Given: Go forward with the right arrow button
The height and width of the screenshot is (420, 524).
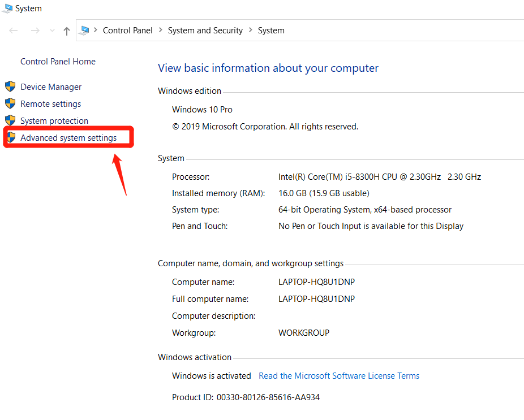Looking at the screenshot, I should (35, 31).
